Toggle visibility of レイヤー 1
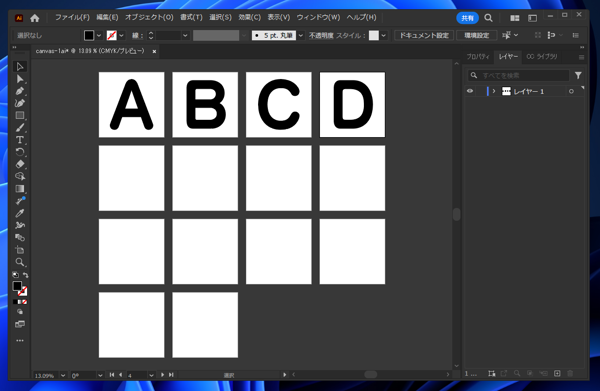600x391 pixels. (470, 91)
